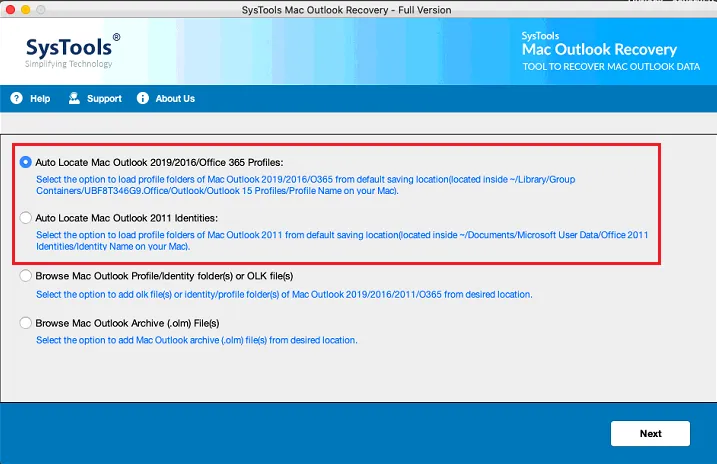The width and height of the screenshot is (717, 464).
Task: Click the Help question mark icon
Action: pos(16,98)
